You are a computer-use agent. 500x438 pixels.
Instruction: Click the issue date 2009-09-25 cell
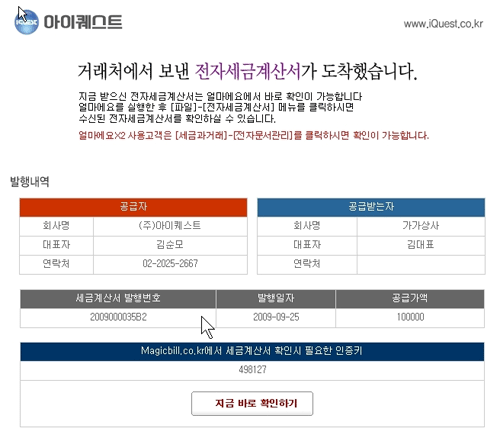click(276, 317)
